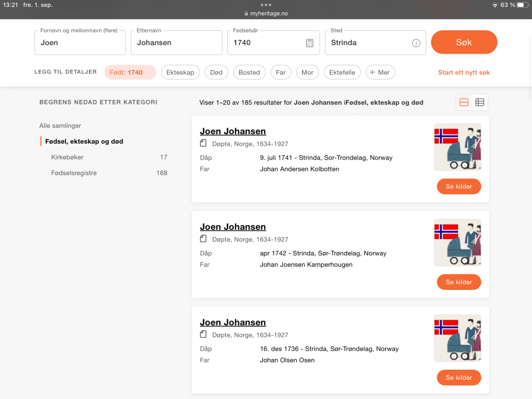This screenshot has width=532, height=399.
Task: Select Fødselsregistre category
Action: point(74,173)
